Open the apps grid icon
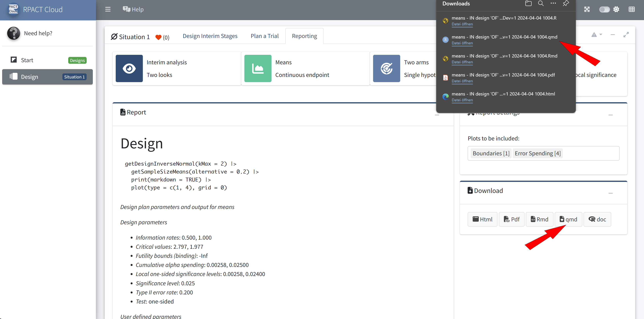 coord(632,9)
